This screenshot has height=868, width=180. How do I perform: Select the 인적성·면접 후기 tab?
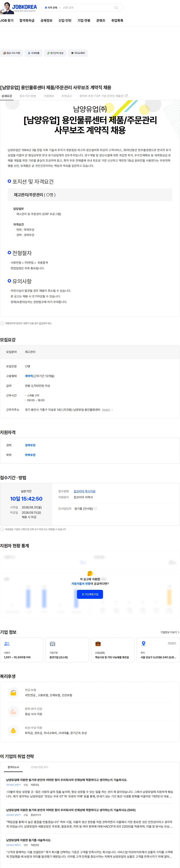tap(40, 767)
